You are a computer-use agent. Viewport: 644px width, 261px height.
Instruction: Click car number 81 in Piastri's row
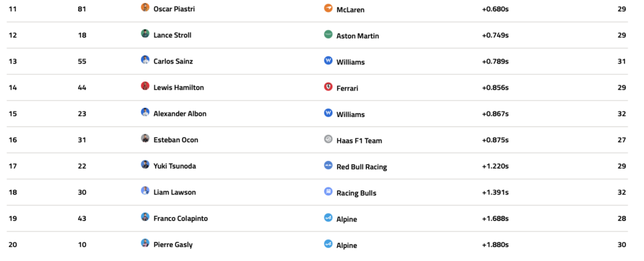(x=82, y=9)
